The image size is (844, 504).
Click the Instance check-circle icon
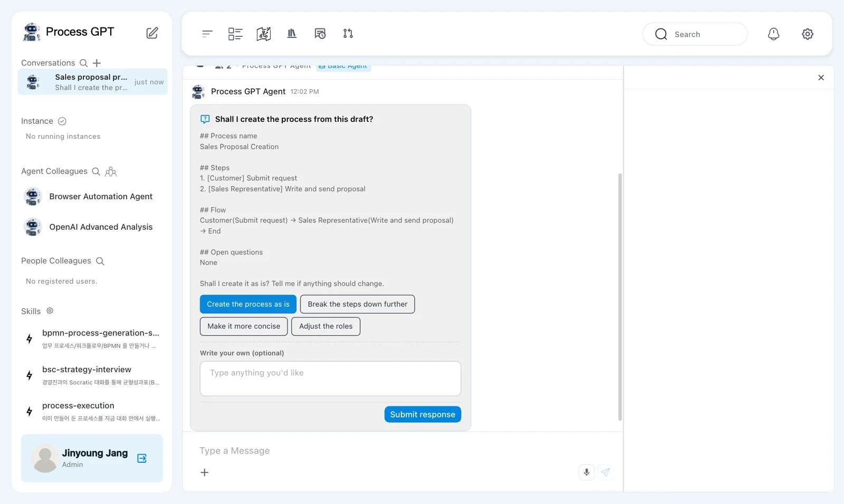tap(62, 121)
